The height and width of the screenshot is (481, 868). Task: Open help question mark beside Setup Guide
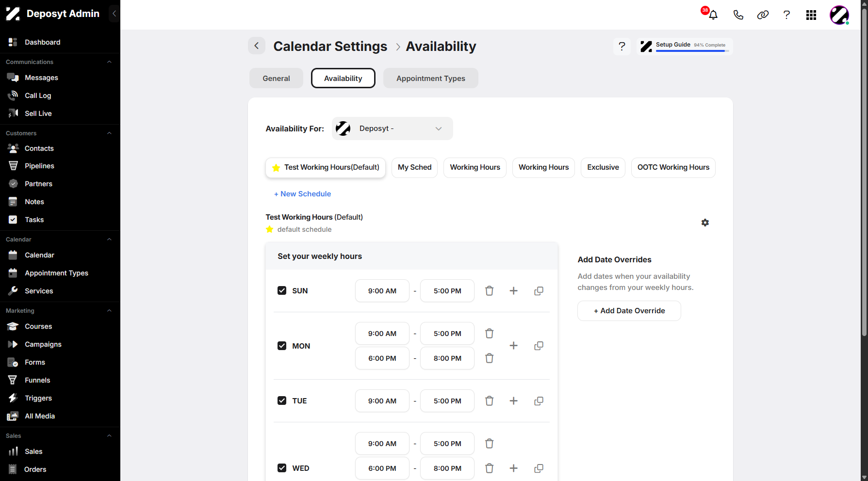(622, 47)
